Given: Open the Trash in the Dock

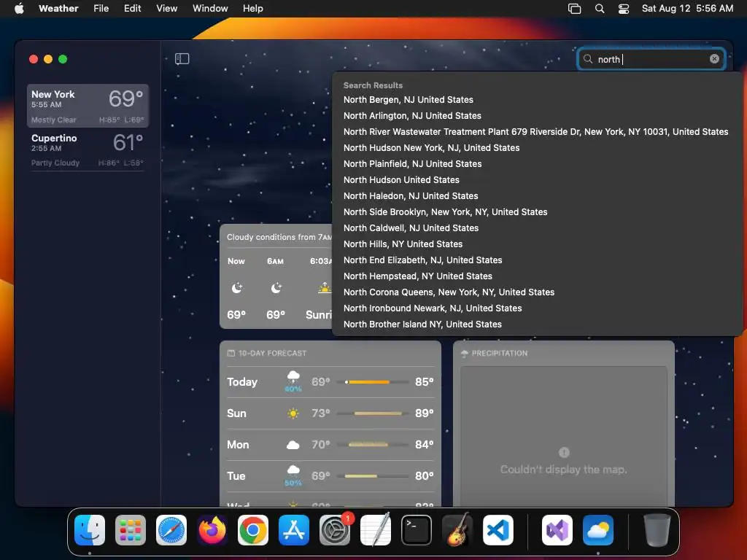Looking at the screenshot, I should (657, 530).
